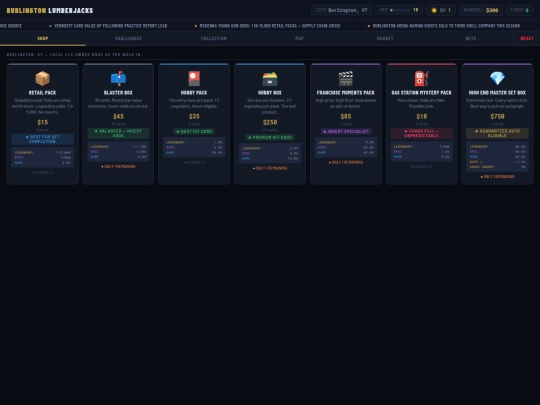Click the Burlington Lumberjacks logo title

(x=50, y=10)
